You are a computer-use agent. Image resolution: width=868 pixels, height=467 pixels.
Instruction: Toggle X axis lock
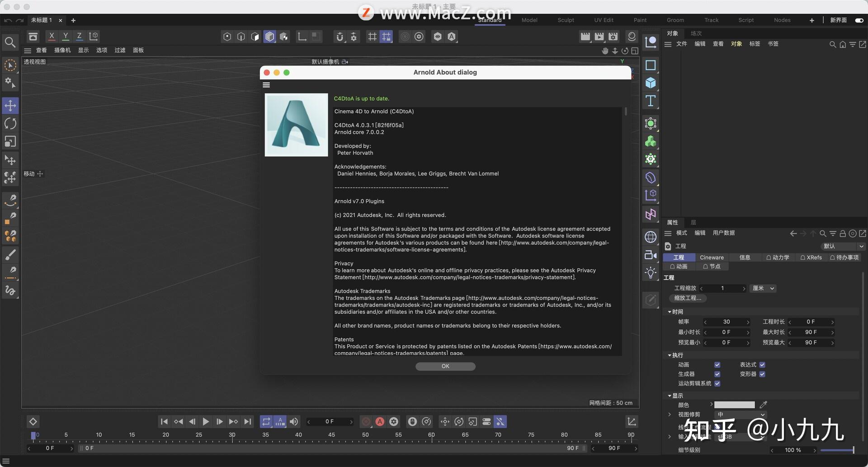[x=52, y=36]
